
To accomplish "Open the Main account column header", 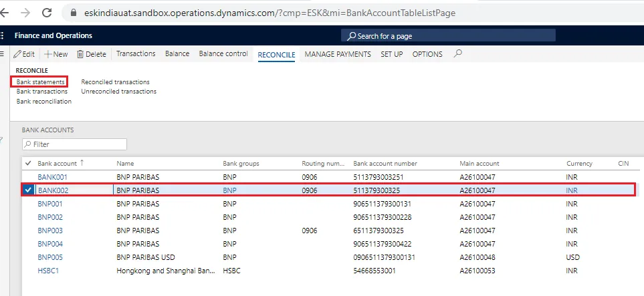I will coord(479,164).
